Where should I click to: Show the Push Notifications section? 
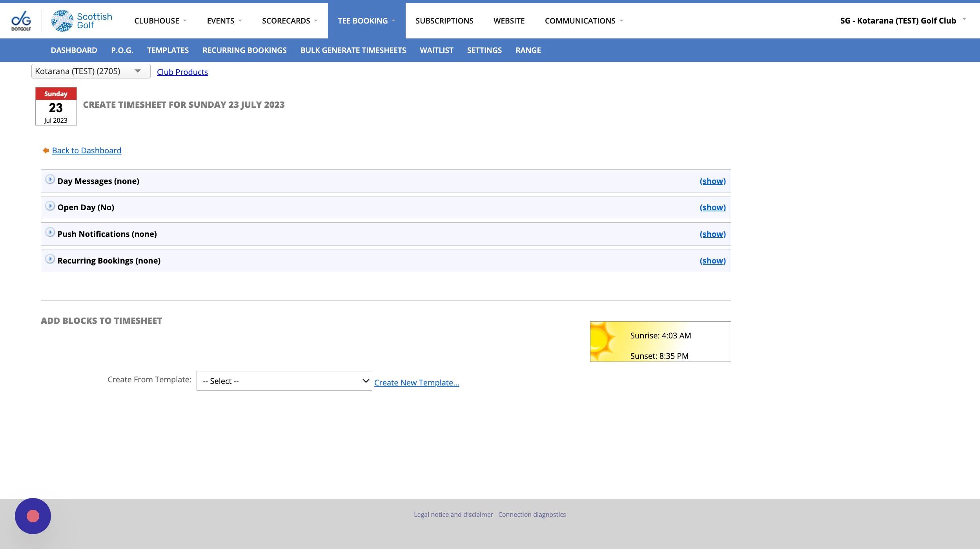tap(712, 234)
